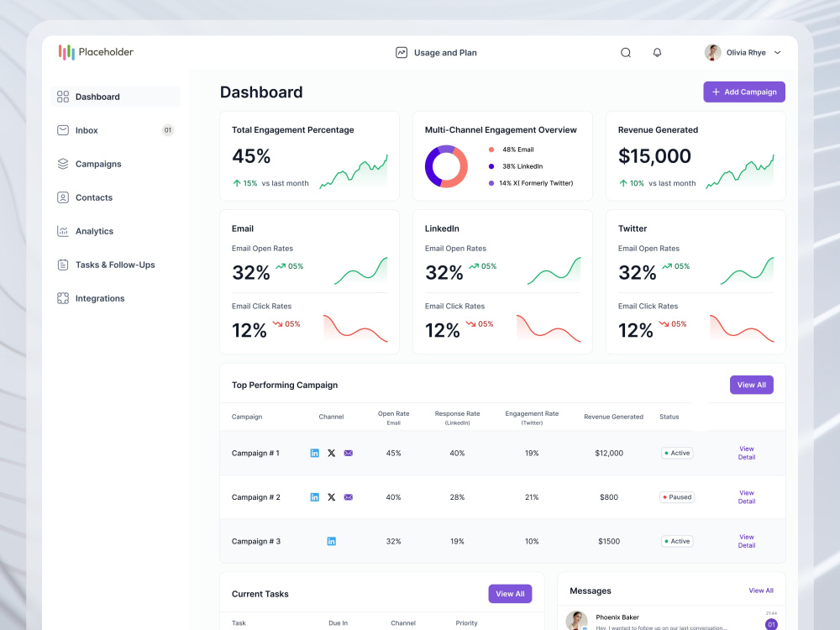Click the Priority column header in Current Tasks
The width and height of the screenshot is (840, 630).
466,623
